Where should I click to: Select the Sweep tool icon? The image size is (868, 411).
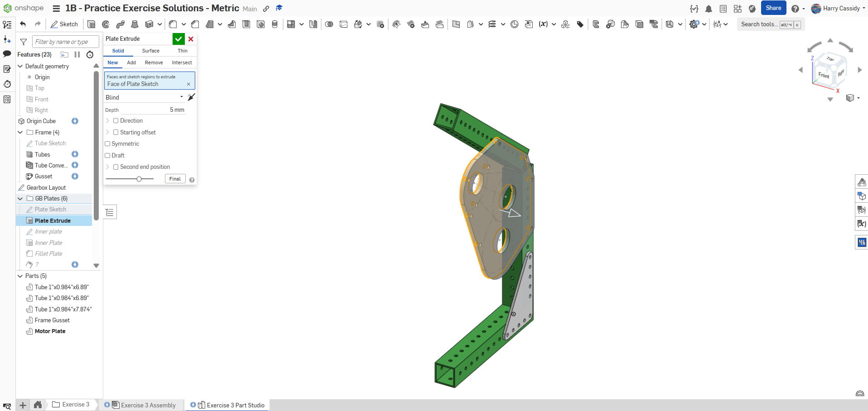(x=121, y=24)
